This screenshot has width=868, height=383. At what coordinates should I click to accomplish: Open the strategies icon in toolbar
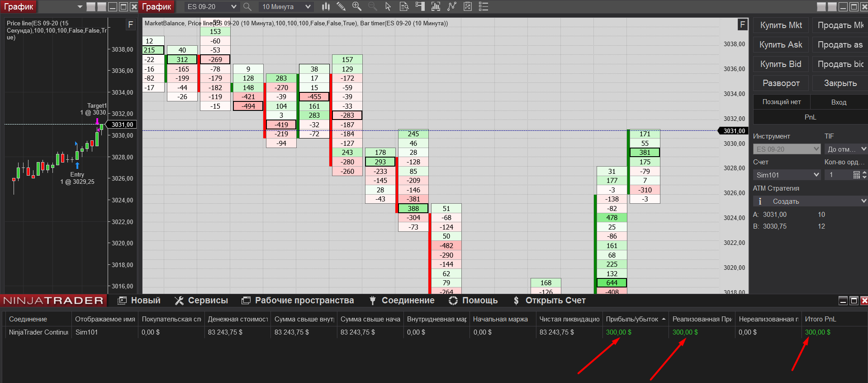pos(451,6)
